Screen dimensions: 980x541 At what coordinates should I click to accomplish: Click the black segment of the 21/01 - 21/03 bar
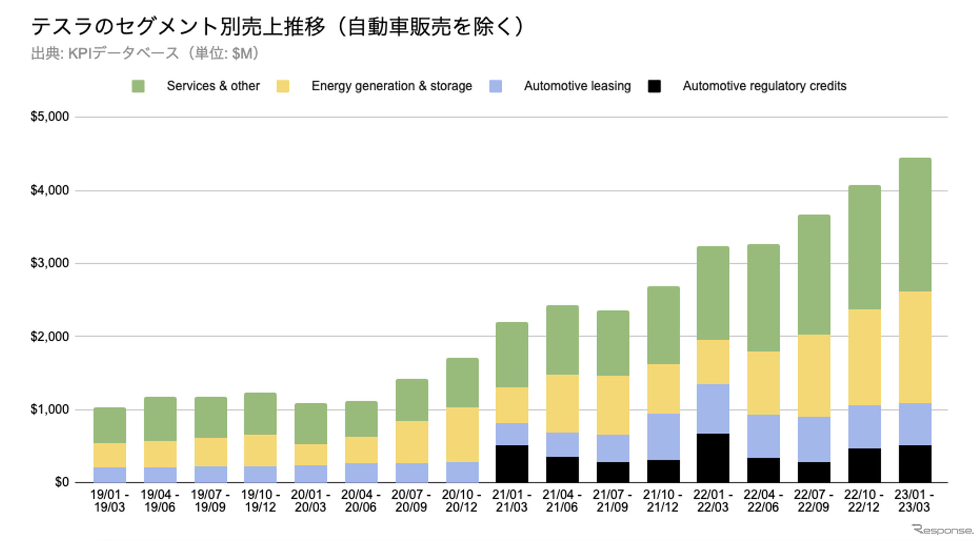tap(512, 463)
